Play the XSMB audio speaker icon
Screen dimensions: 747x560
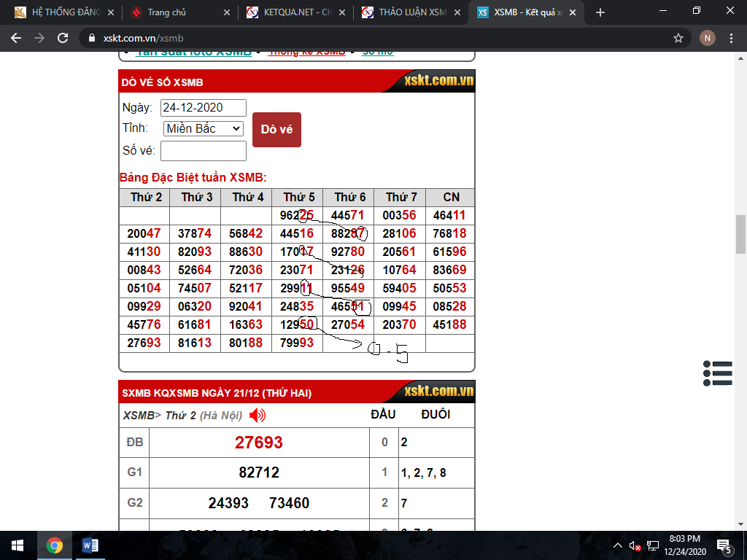[258, 416]
